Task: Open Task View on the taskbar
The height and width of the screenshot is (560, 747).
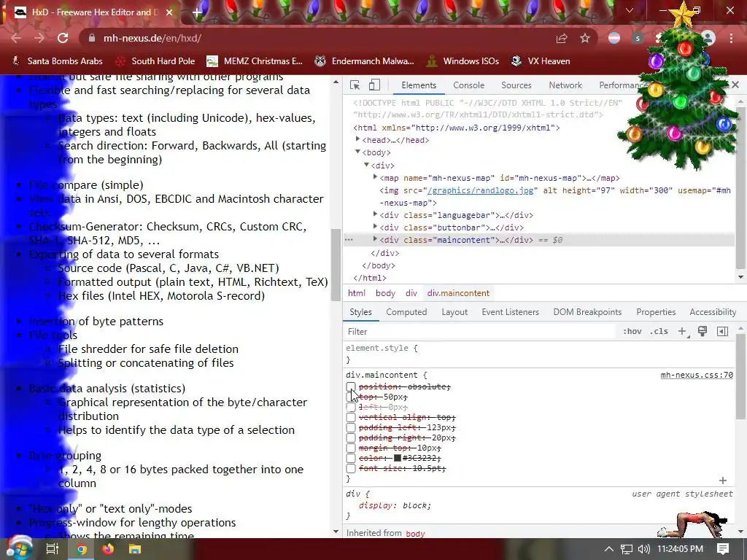Action: click(x=52, y=549)
